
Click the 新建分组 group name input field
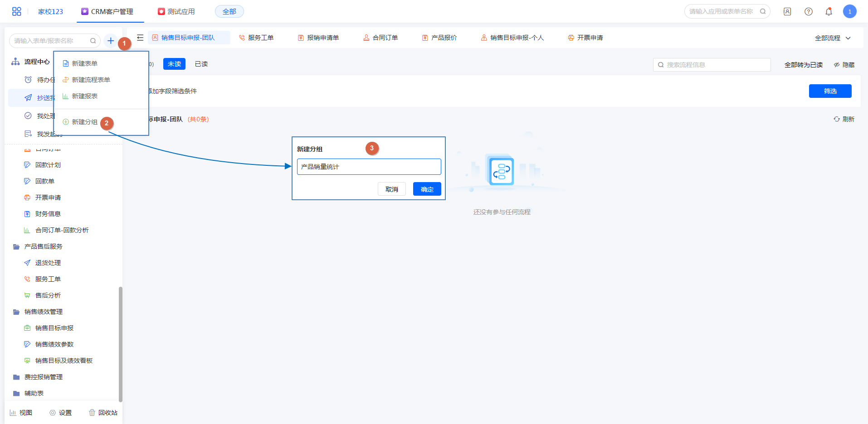tap(369, 167)
